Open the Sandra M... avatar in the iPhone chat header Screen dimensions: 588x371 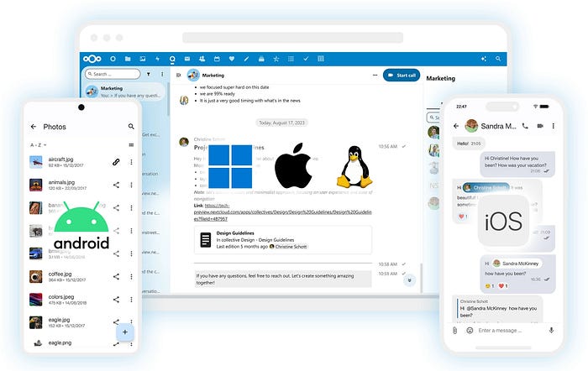(471, 126)
